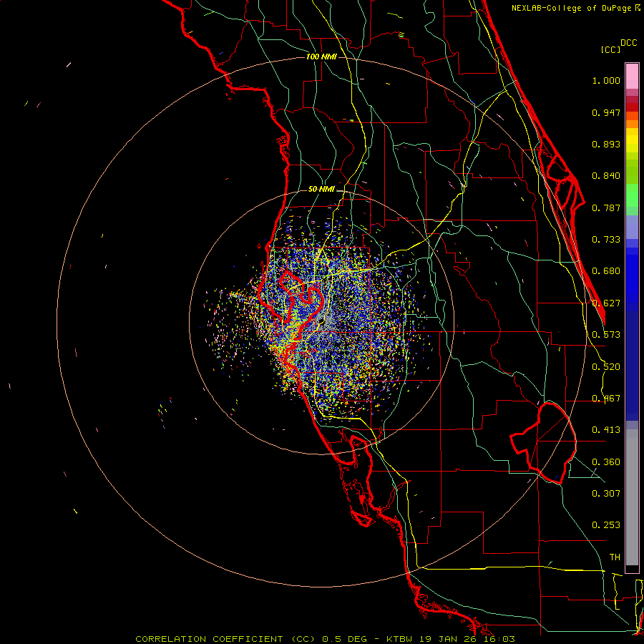
Task: Click the gray segment of the color bar
Action: [x=632, y=497]
